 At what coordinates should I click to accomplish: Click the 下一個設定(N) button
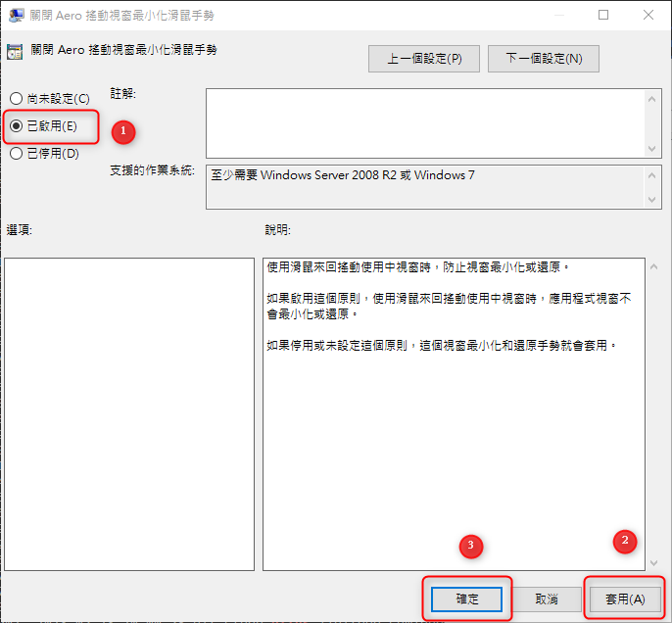coord(544,59)
